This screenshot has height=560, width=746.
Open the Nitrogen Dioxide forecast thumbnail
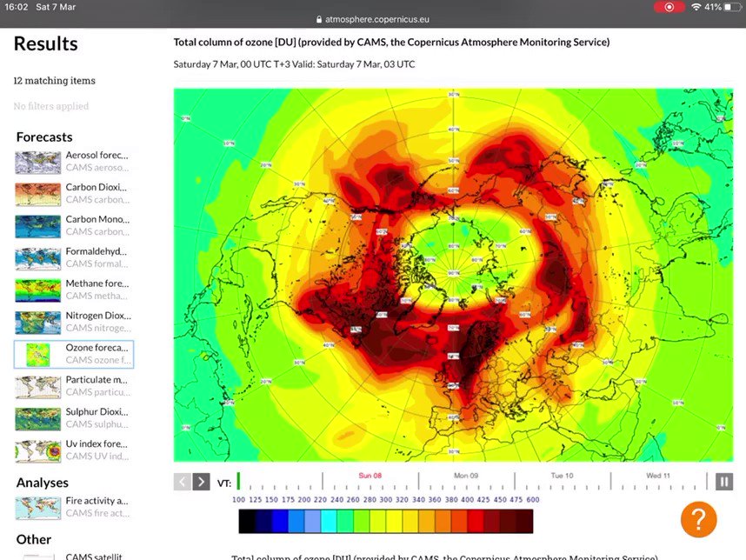coord(37,323)
